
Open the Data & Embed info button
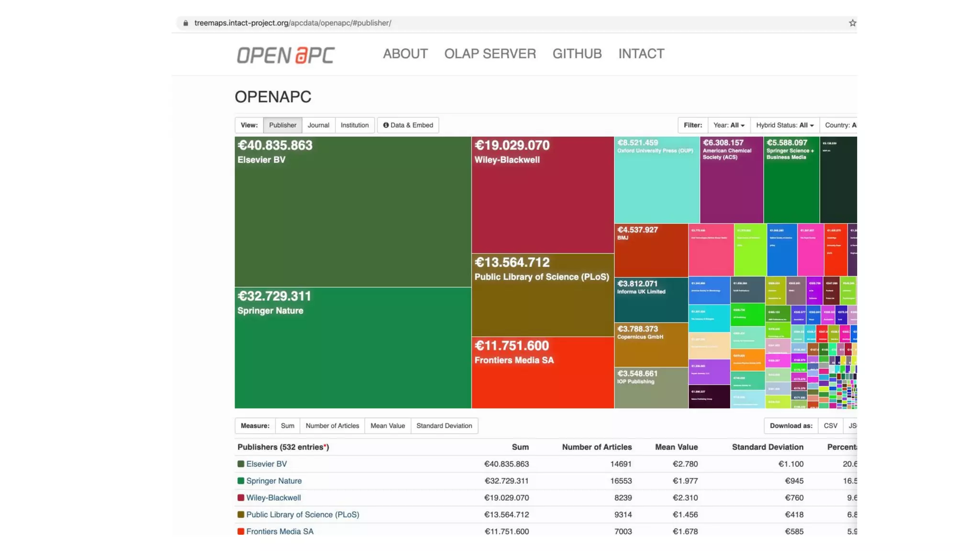408,125
